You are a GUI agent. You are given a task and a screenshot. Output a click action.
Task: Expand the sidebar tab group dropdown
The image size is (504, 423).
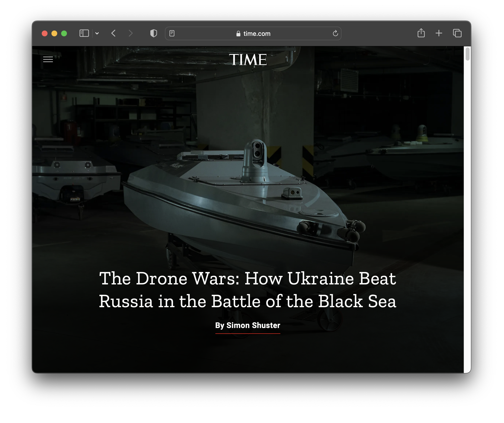click(x=97, y=33)
